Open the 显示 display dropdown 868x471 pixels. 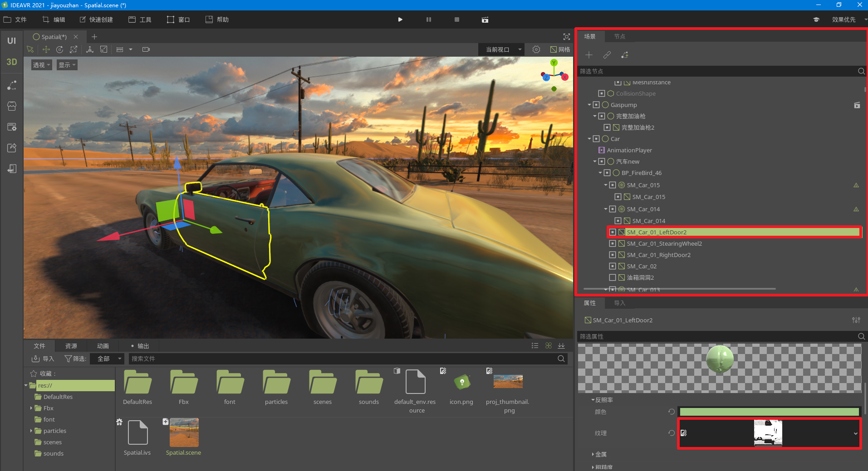(x=67, y=65)
